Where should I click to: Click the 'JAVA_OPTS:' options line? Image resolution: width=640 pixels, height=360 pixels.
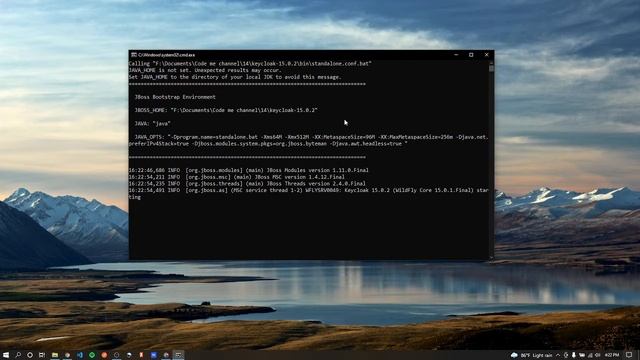[x=309, y=140]
